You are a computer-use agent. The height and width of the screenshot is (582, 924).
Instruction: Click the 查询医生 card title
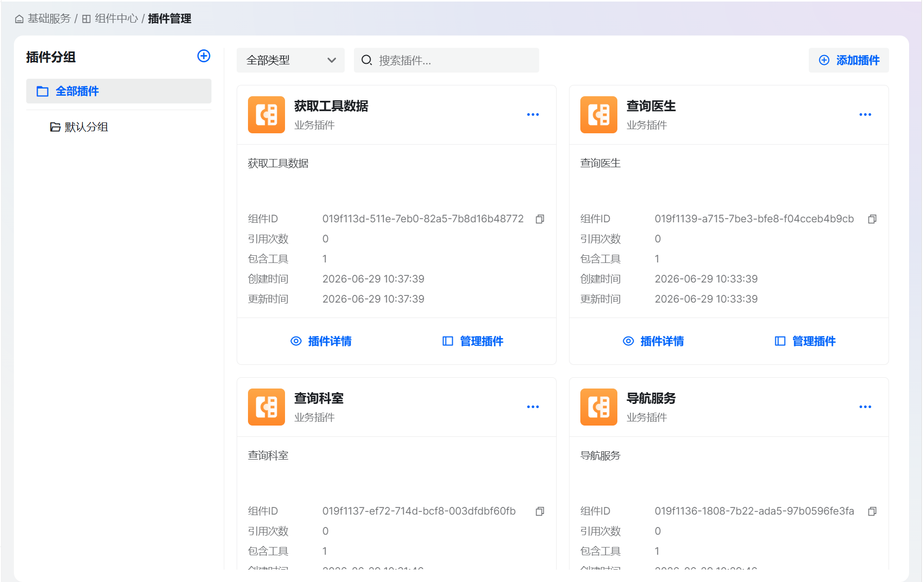click(651, 106)
